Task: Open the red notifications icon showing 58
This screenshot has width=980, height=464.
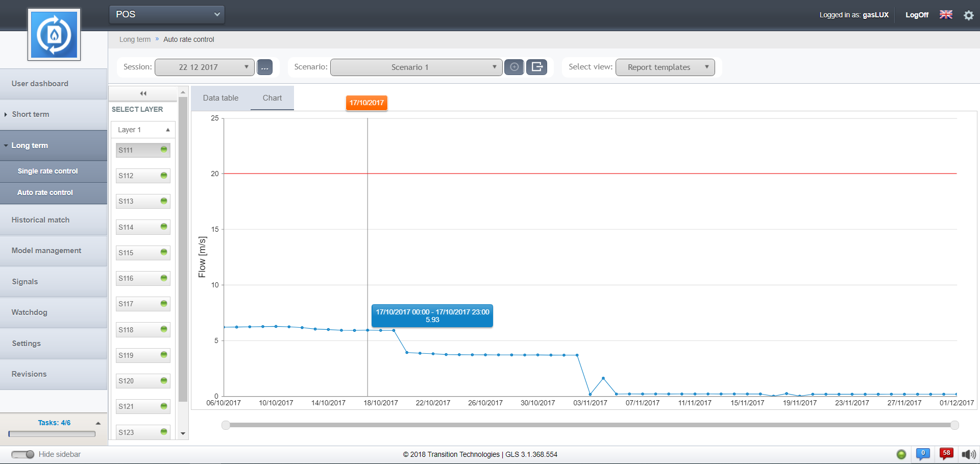Action: pyautogui.click(x=946, y=454)
